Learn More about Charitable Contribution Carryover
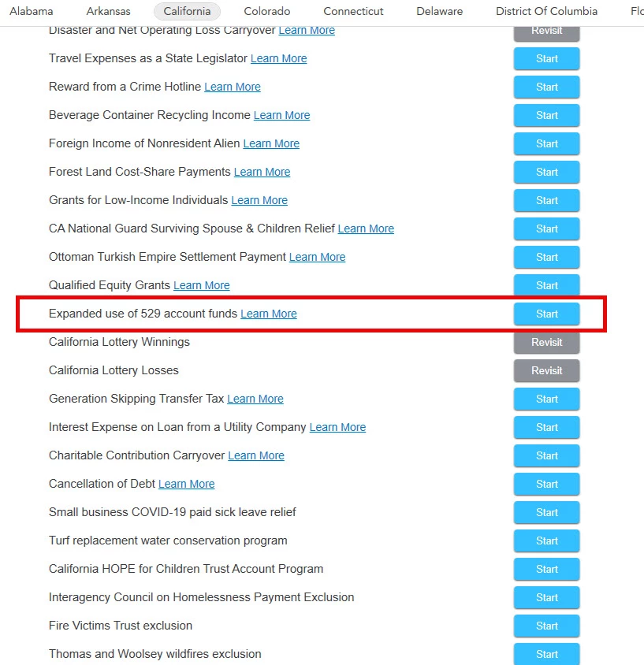Viewport: 644px width, 665px height. tap(256, 456)
